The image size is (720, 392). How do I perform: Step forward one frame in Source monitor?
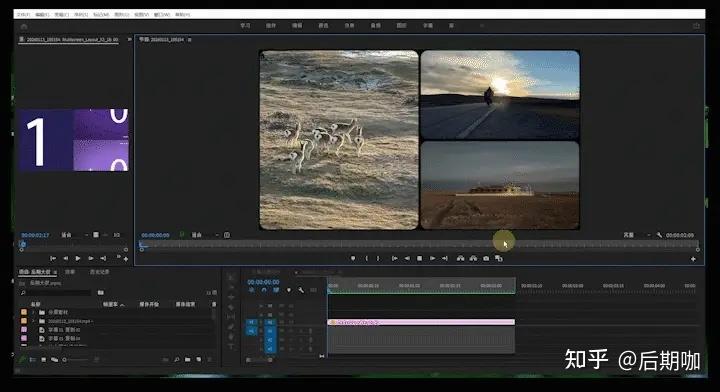pos(90,258)
